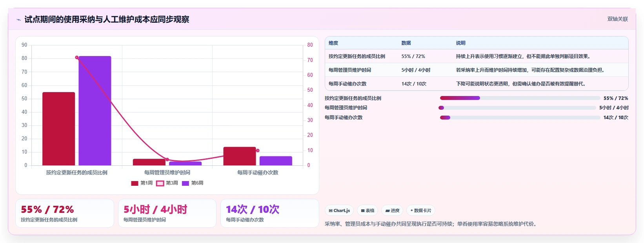Click the red bar for 每周管理员维护时间

pyautogui.click(x=149, y=162)
